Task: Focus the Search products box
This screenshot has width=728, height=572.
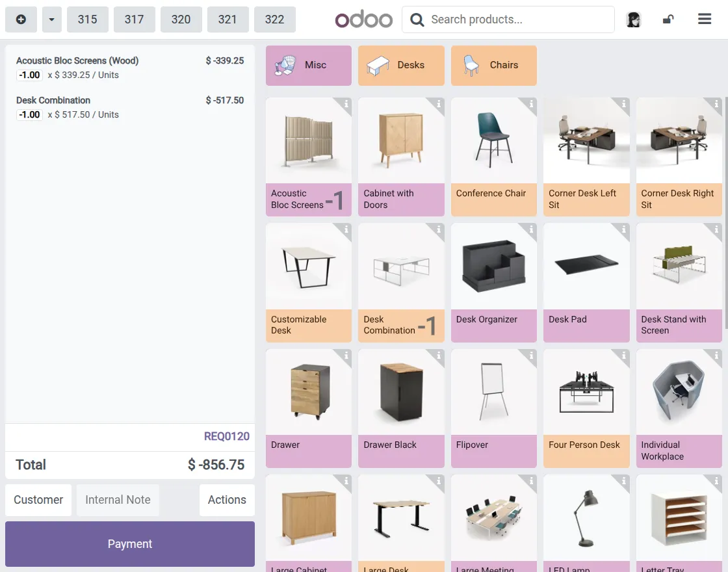Action: pos(508,19)
